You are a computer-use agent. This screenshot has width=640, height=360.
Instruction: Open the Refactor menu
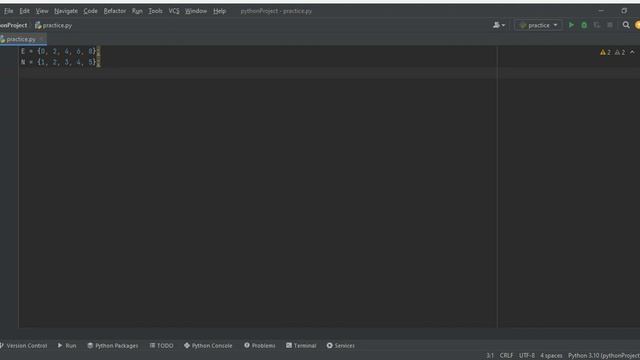tap(115, 11)
